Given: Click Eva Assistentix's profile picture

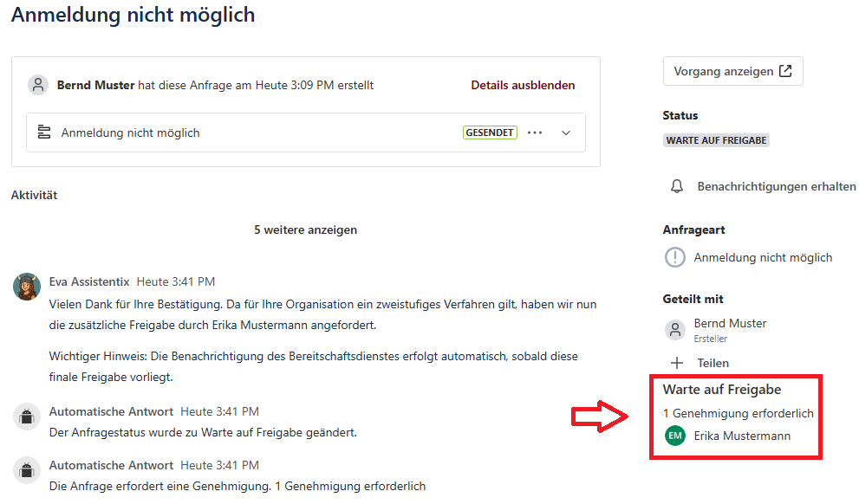Looking at the screenshot, I should [x=27, y=287].
